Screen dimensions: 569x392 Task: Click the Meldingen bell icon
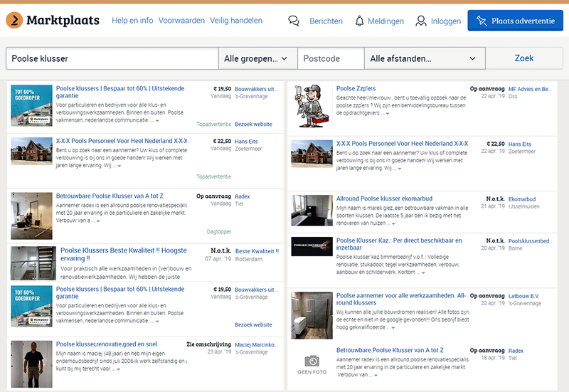coord(359,21)
